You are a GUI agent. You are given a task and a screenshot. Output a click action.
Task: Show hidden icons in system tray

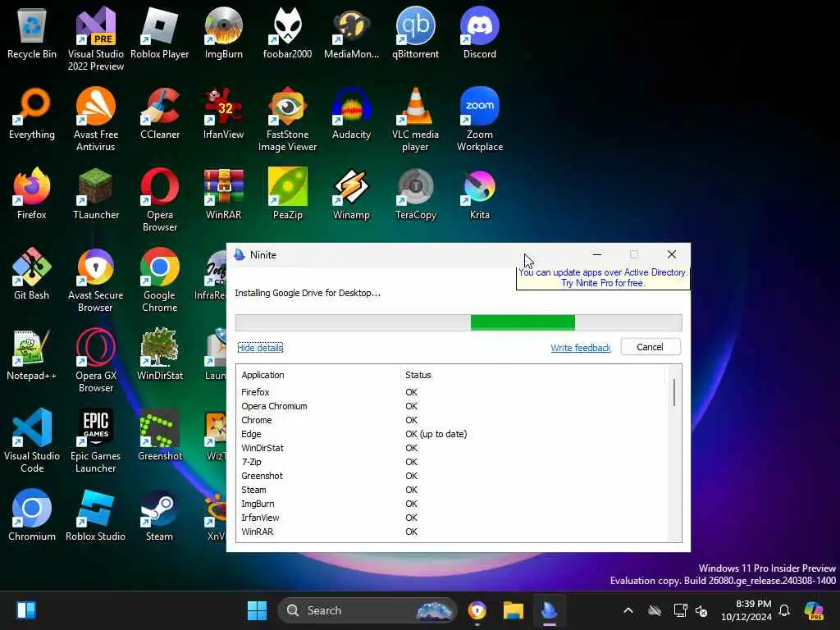point(628,610)
